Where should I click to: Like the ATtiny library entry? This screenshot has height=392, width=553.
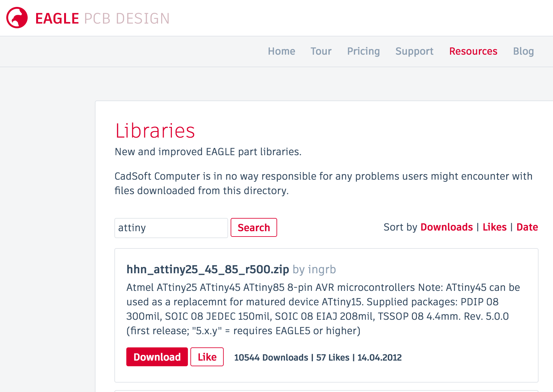(x=207, y=357)
